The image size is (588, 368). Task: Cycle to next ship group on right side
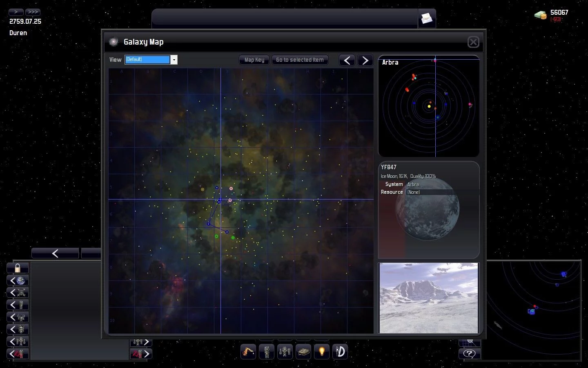tap(141, 342)
